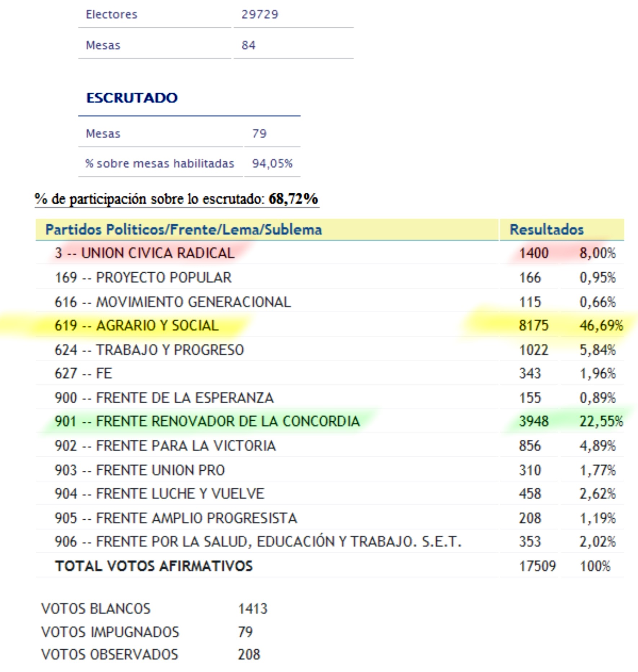Click the FRENTE LUCHE Y VUELVE entry

pos(159,494)
